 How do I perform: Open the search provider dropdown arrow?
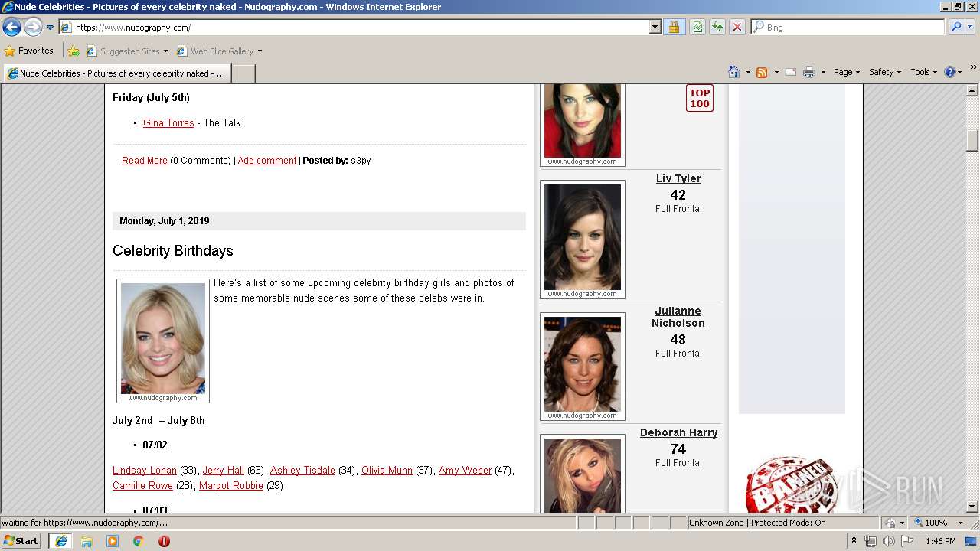(x=970, y=28)
